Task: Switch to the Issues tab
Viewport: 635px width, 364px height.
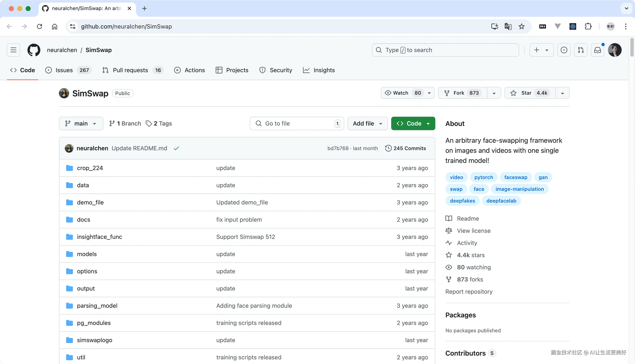Action: tap(64, 70)
